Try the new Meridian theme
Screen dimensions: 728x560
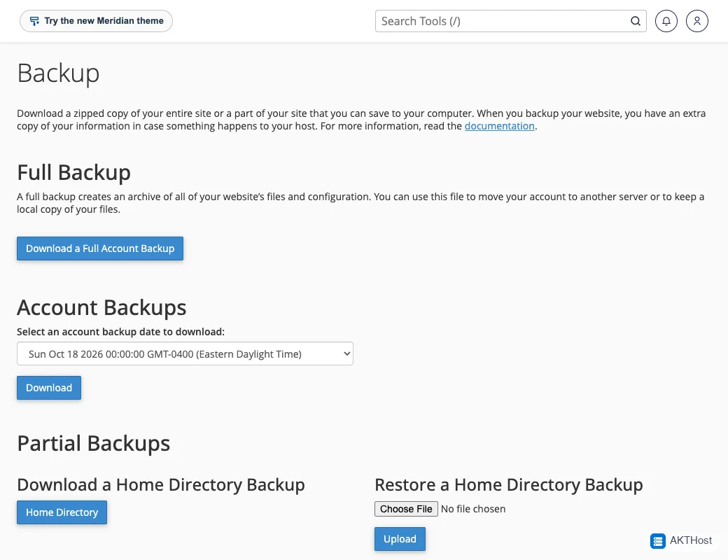(x=96, y=21)
